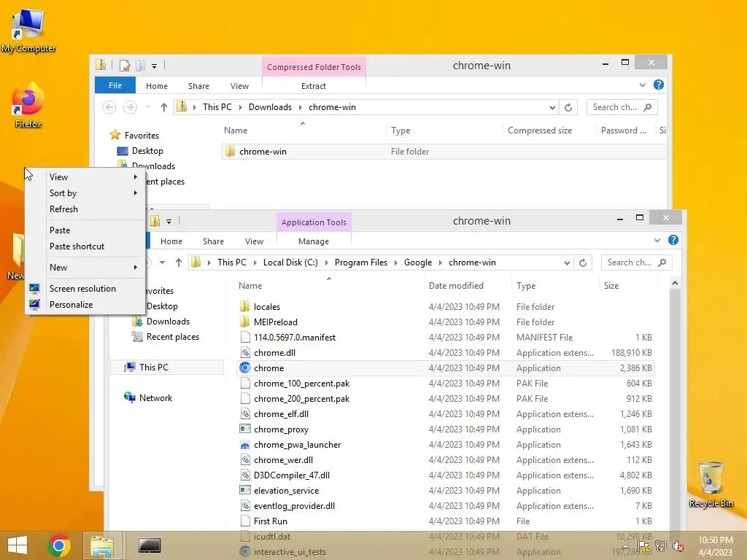Click search magnifier in front window

(x=662, y=262)
